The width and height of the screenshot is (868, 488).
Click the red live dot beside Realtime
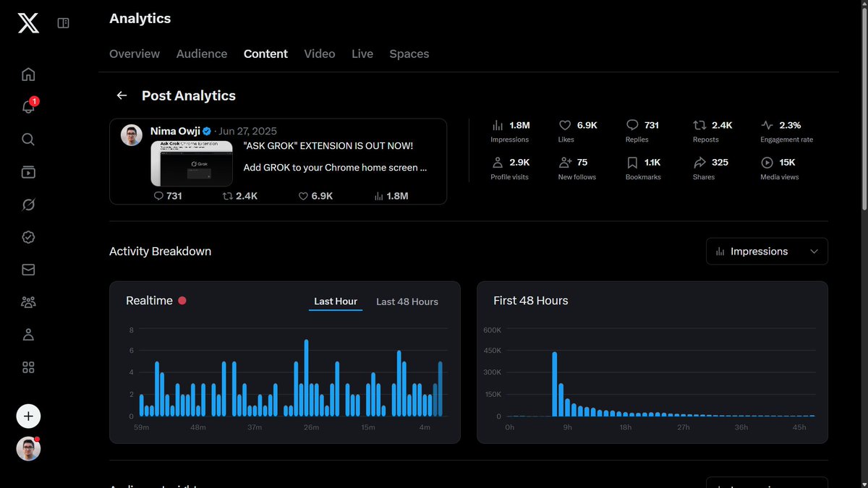[182, 301]
